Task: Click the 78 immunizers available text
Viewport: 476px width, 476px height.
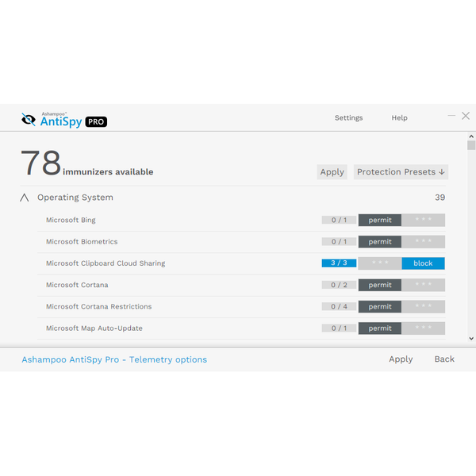Action: point(86,163)
